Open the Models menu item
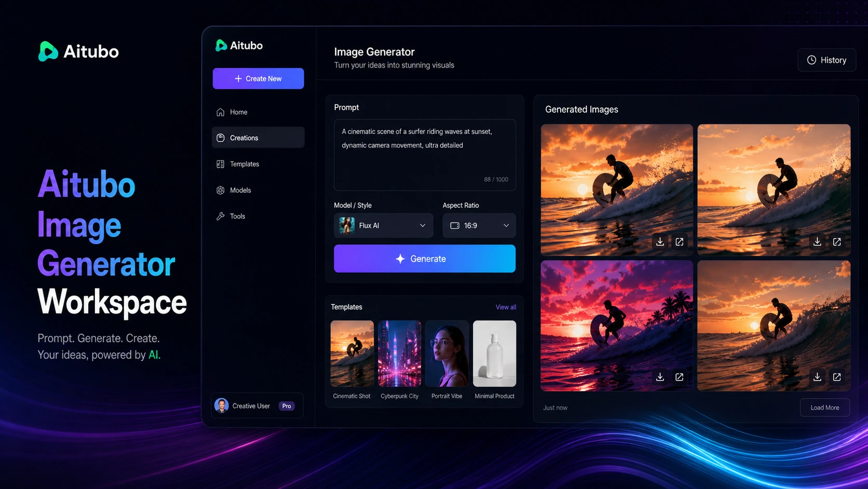 pos(258,190)
